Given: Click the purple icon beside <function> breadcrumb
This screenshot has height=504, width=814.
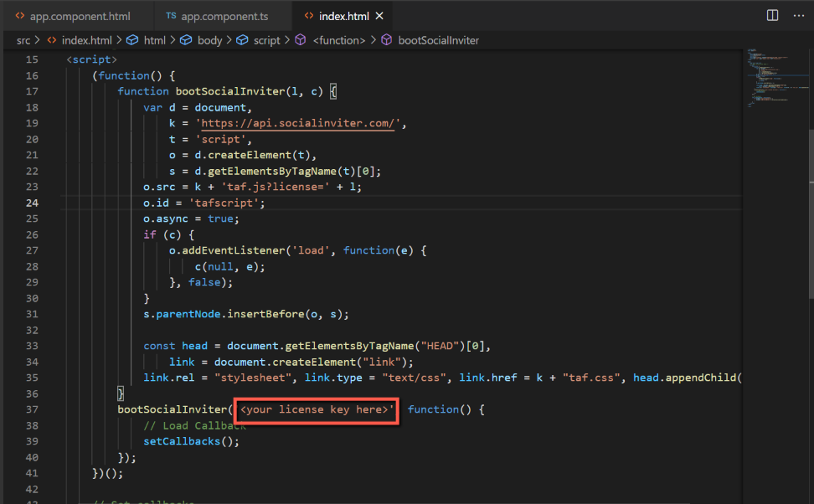Looking at the screenshot, I should pyautogui.click(x=301, y=40).
